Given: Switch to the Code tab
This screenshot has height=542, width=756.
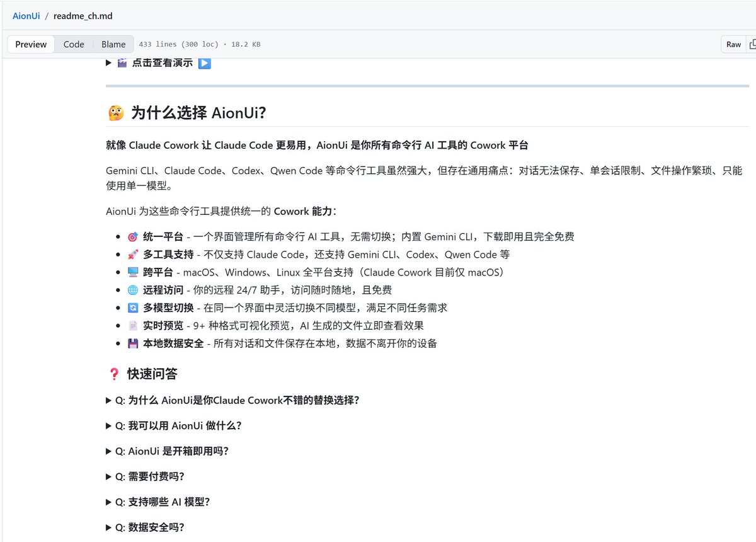Looking at the screenshot, I should 74,44.
